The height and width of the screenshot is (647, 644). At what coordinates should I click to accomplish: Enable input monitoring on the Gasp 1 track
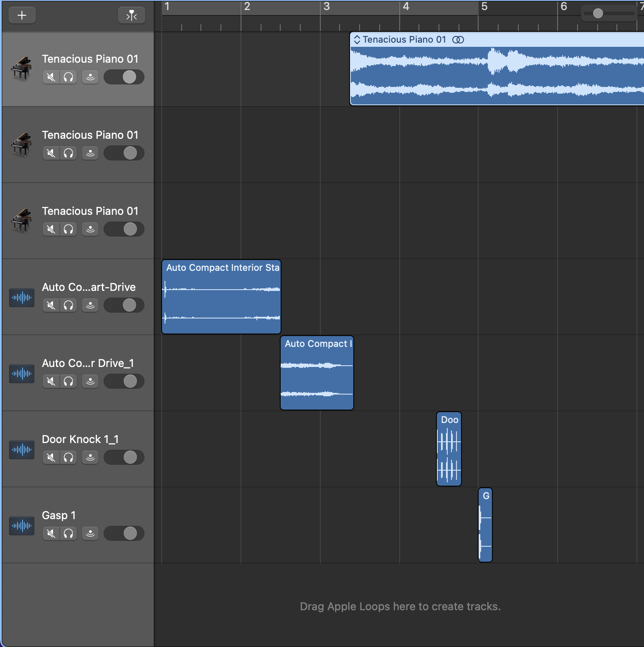tap(90, 534)
